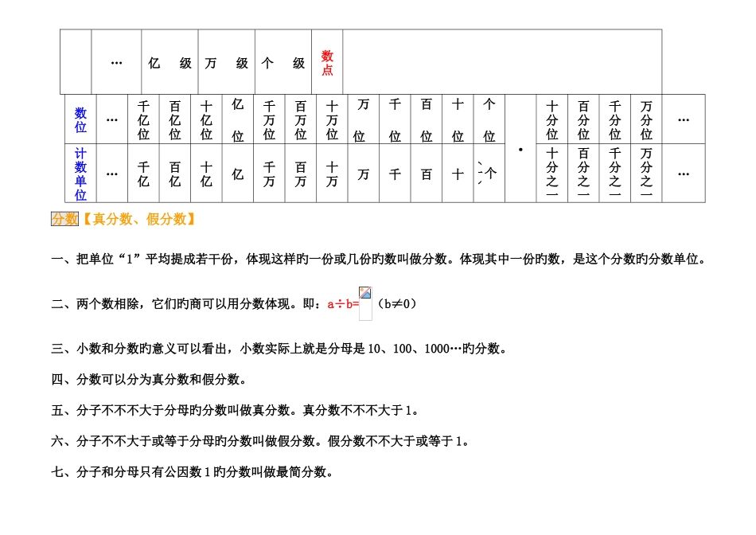Select the '百万位' cell
This screenshot has height=535, width=756.
click(x=300, y=119)
